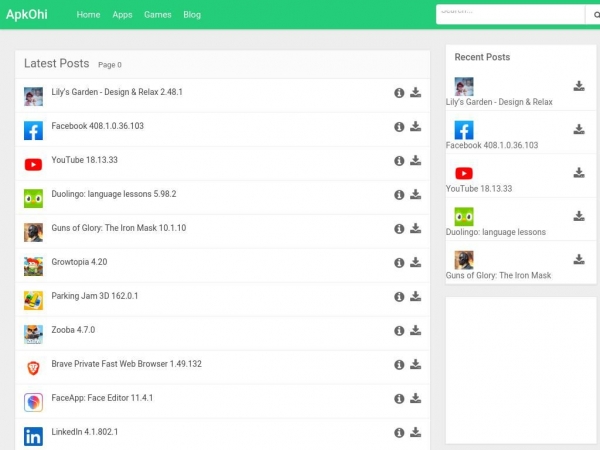Click the Zooba app thumbnail
600x450 pixels.
33,334
